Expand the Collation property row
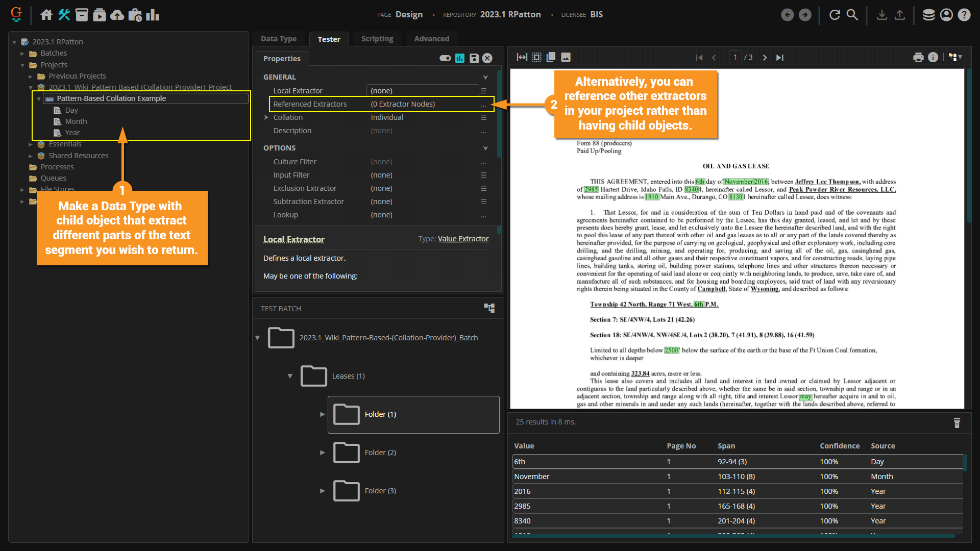Image resolution: width=980 pixels, height=551 pixels. 266,117
